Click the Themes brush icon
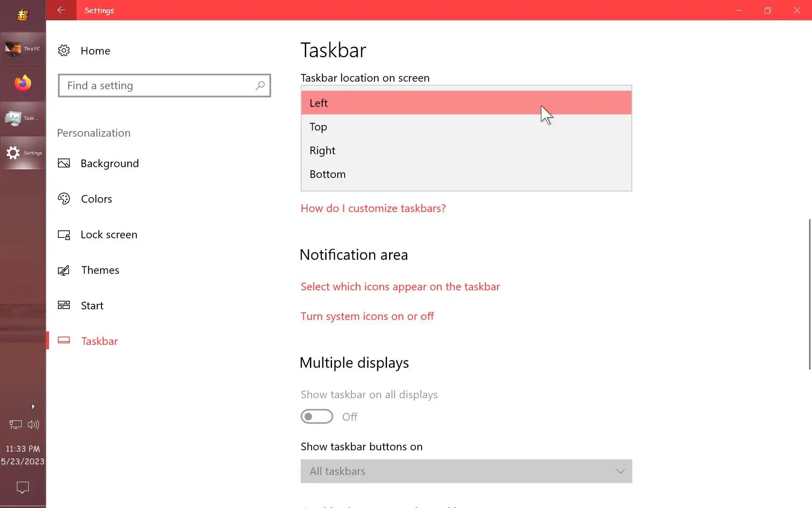812x508 pixels. point(64,270)
